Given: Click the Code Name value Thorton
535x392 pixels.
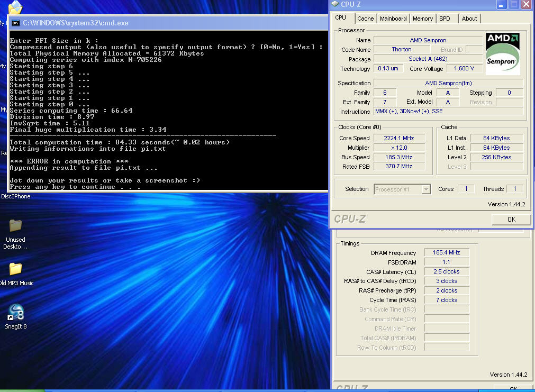Looking at the screenshot, I should point(401,50).
